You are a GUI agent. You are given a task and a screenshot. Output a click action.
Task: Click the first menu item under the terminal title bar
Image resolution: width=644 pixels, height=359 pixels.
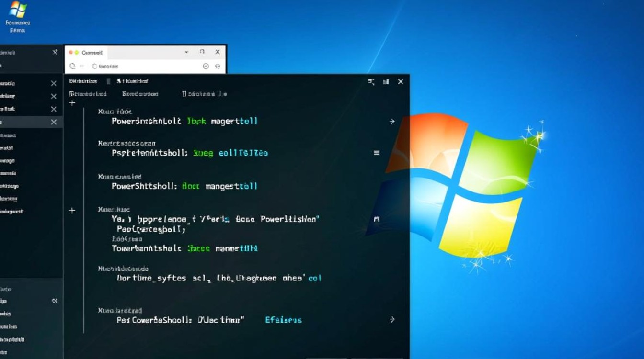[x=88, y=94]
